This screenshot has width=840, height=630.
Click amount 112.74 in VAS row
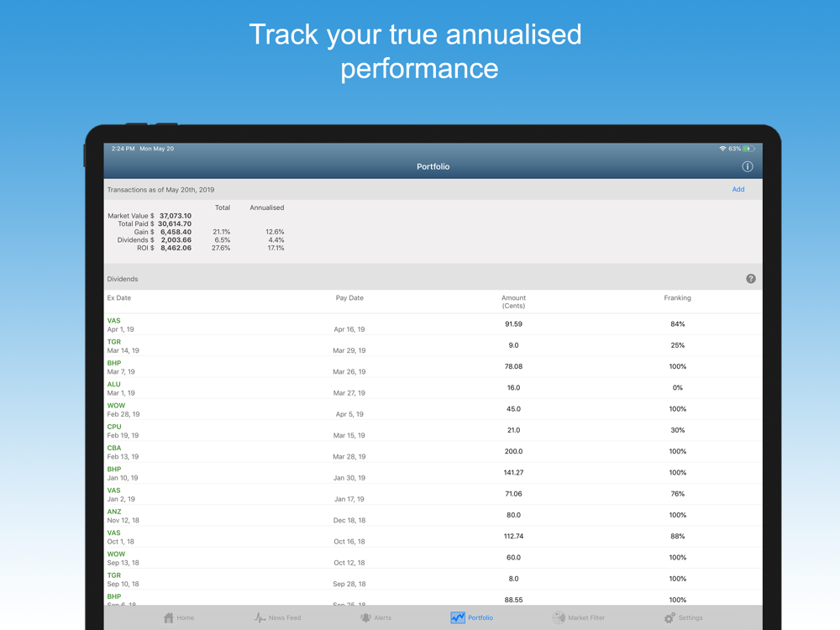513,536
